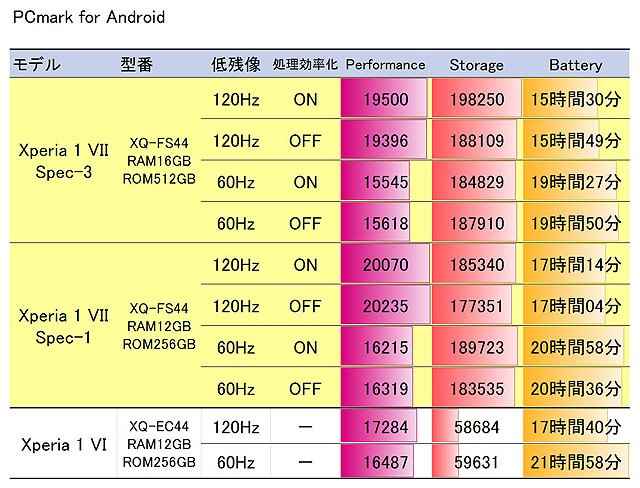Click the Performance value 15618
The height and width of the screenshot is (488, 640).
point(386,224)
